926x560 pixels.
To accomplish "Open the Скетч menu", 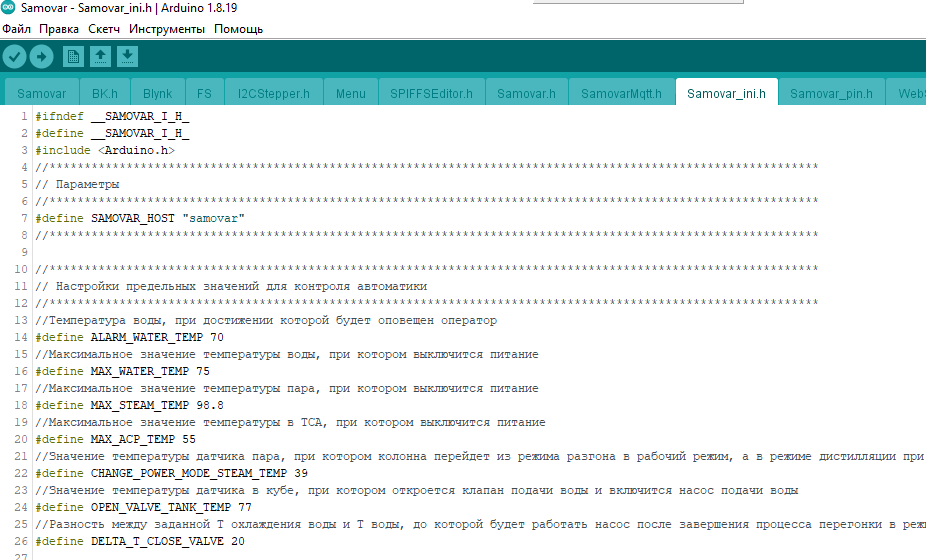I will coord(104,29).
